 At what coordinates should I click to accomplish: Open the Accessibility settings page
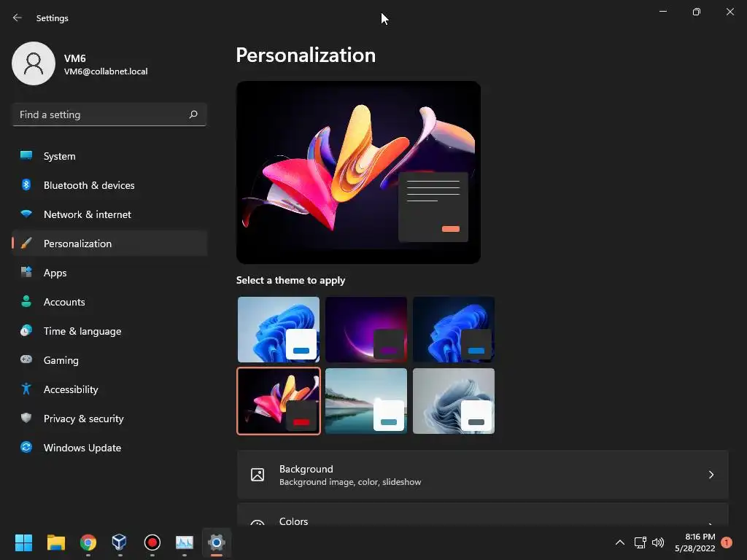[x=109, y=389]
